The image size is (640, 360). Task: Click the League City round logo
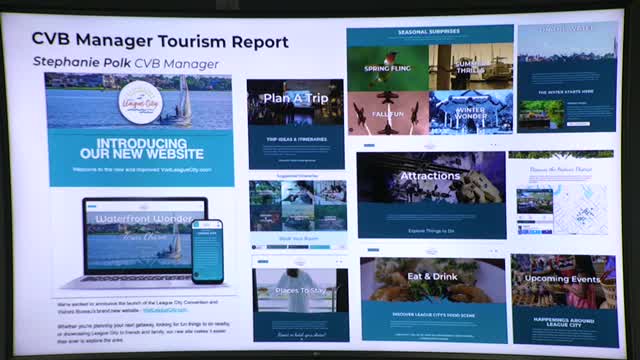pyautogui.click(x=140, y=102)
